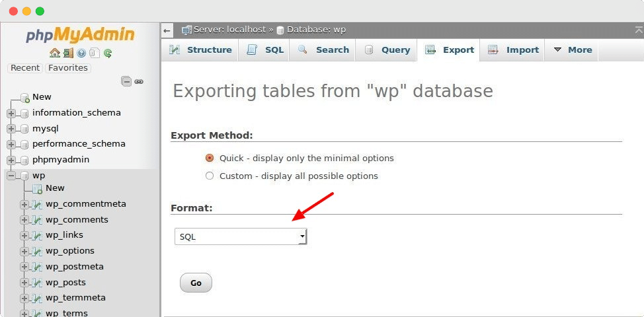Image resolution: width=644 pixels, height=317 pixels.
Task: Click the collapse all navigation icon
Action: pyautogui.click(x=126, y=82)
